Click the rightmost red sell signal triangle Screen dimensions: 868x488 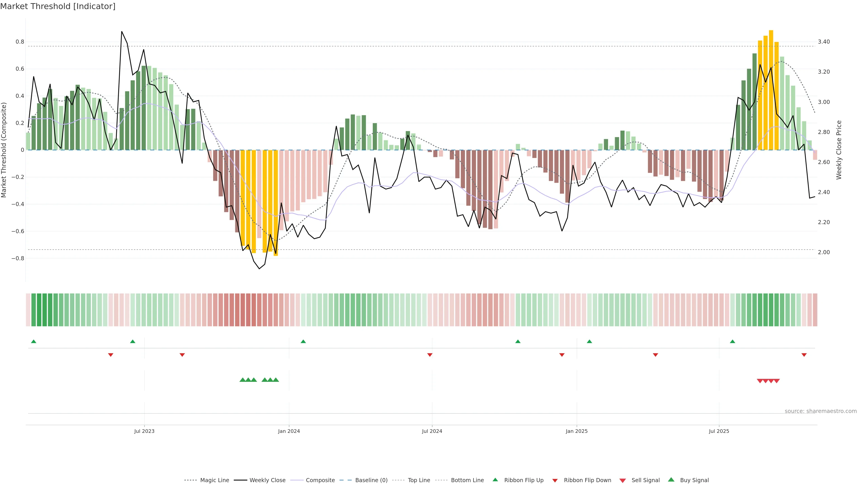coord(776,381)
